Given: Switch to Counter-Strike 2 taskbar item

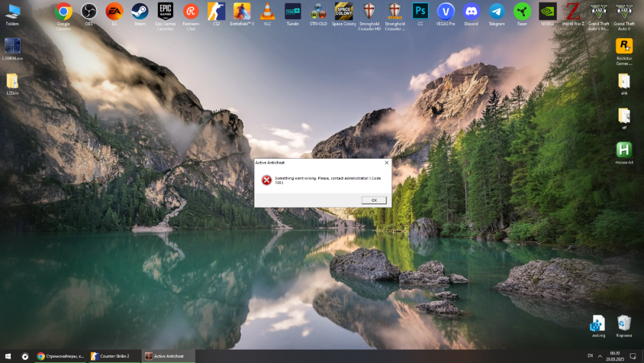Looking at the screenshot, I should [x=113, y=356].
